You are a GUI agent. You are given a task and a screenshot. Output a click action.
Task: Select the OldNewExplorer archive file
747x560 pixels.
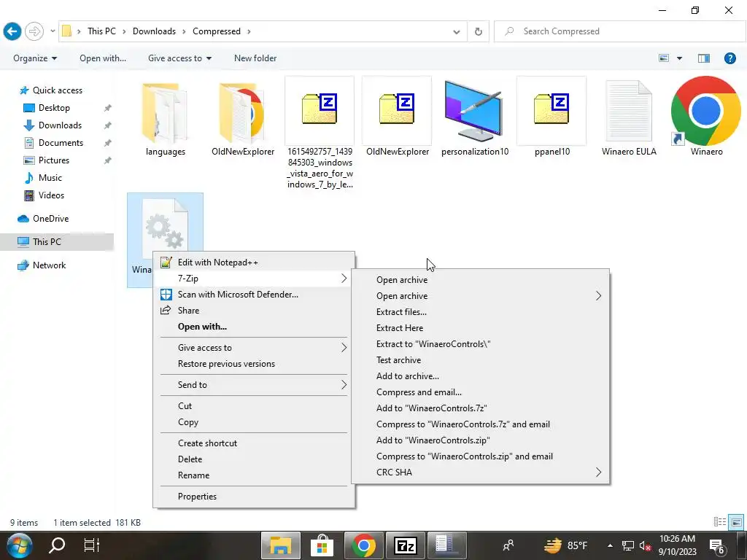398,117
